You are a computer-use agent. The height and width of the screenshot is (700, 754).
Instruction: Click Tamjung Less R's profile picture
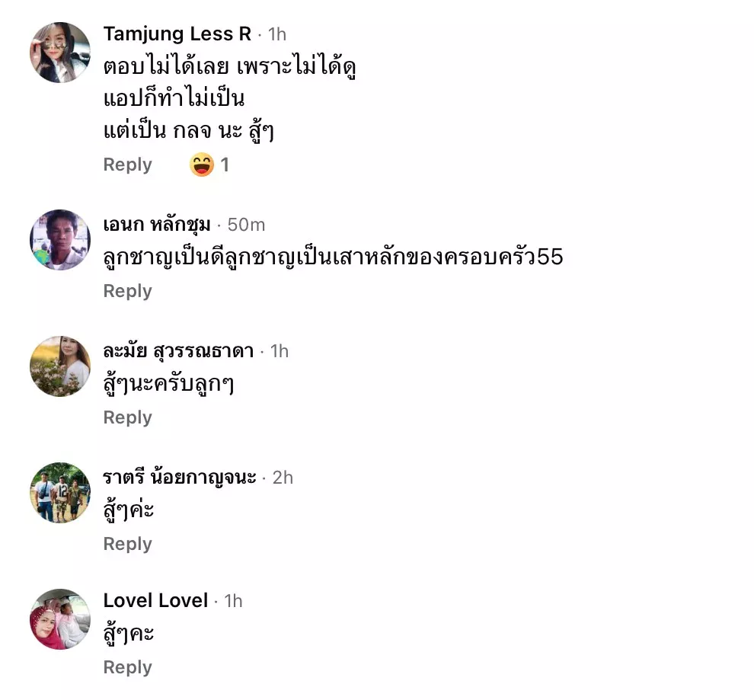coord(60,53)
